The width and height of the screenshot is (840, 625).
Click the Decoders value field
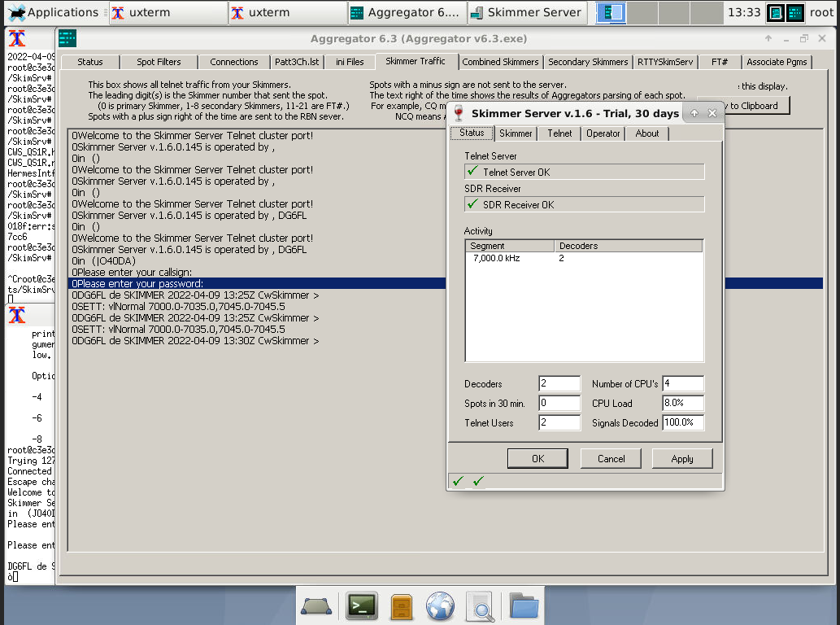tap(559, 384)
